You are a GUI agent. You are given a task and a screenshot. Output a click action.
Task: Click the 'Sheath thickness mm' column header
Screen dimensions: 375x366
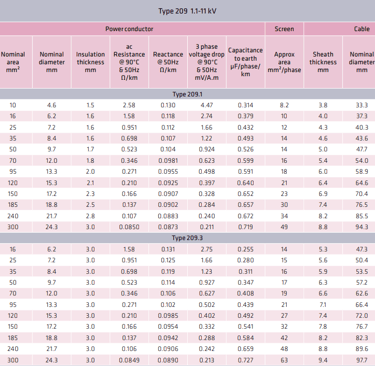click(x=323, y=62)
